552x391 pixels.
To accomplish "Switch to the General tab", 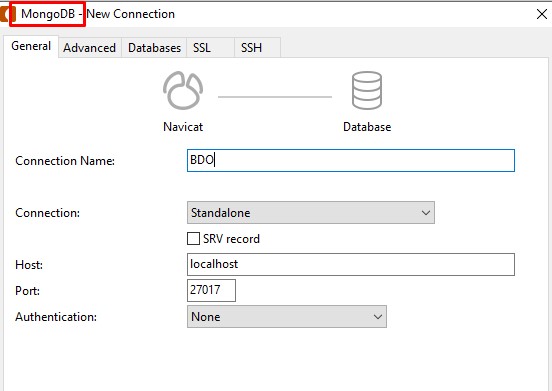I will click(31, 46).
